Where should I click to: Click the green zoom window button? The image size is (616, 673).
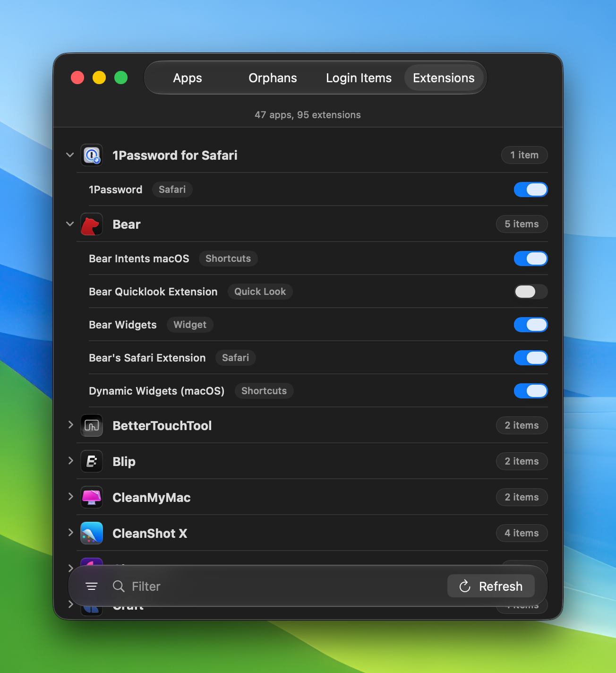click(121, 78)
